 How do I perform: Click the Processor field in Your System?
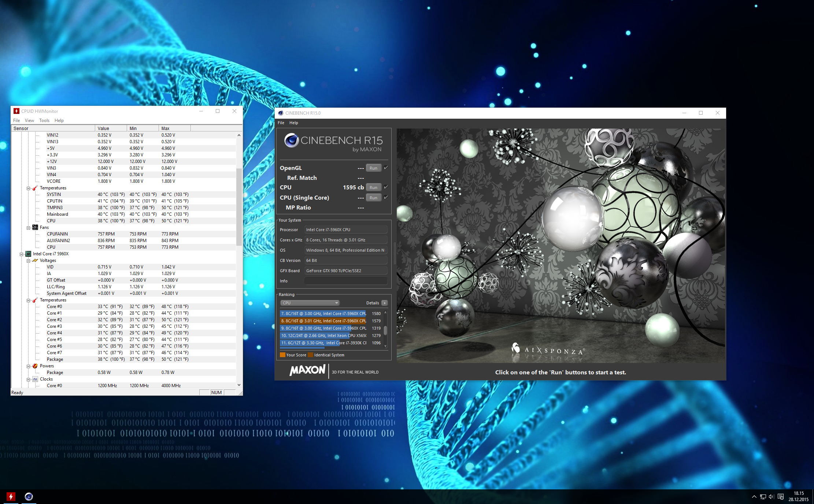(346, 230)
